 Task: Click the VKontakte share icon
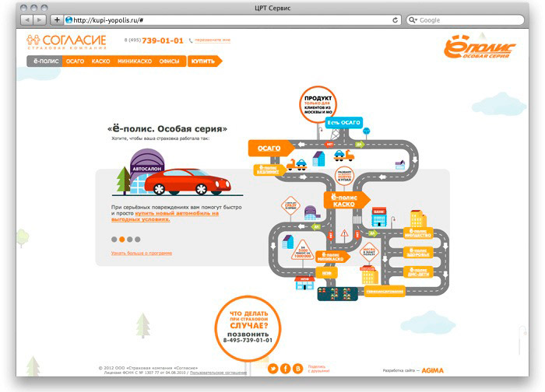(297, 368)
